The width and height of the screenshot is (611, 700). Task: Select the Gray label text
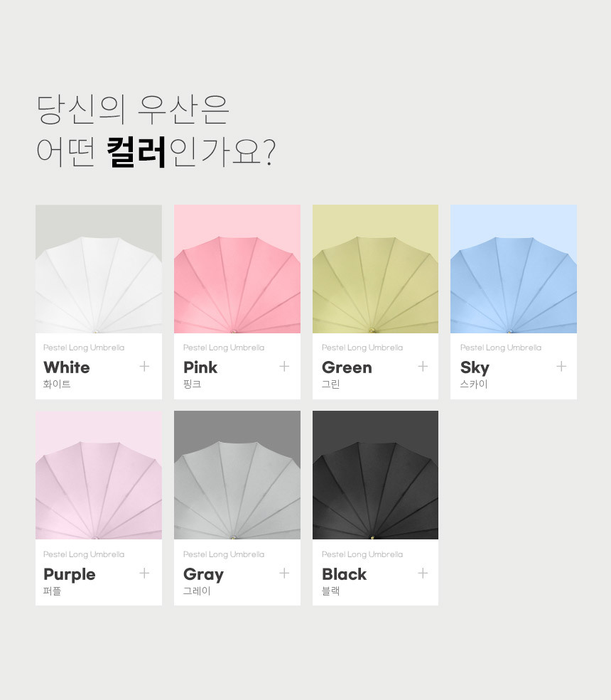tap(203, 574)
